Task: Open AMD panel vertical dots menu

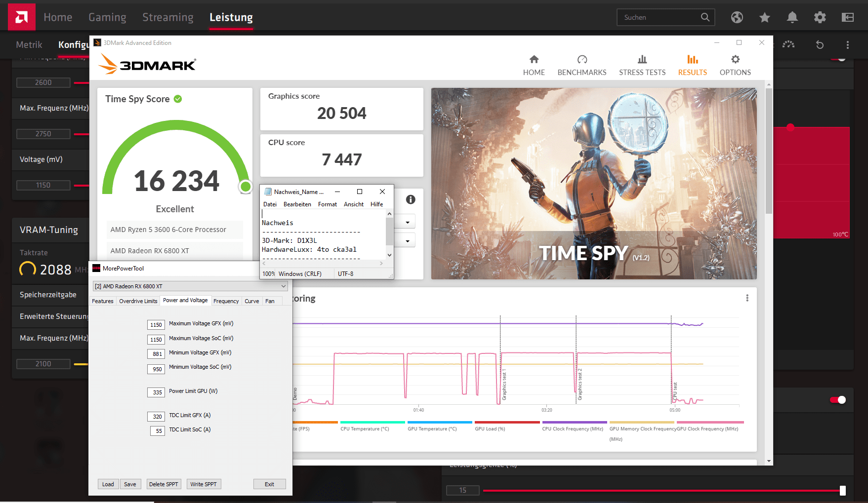Action: click(847, 44)
